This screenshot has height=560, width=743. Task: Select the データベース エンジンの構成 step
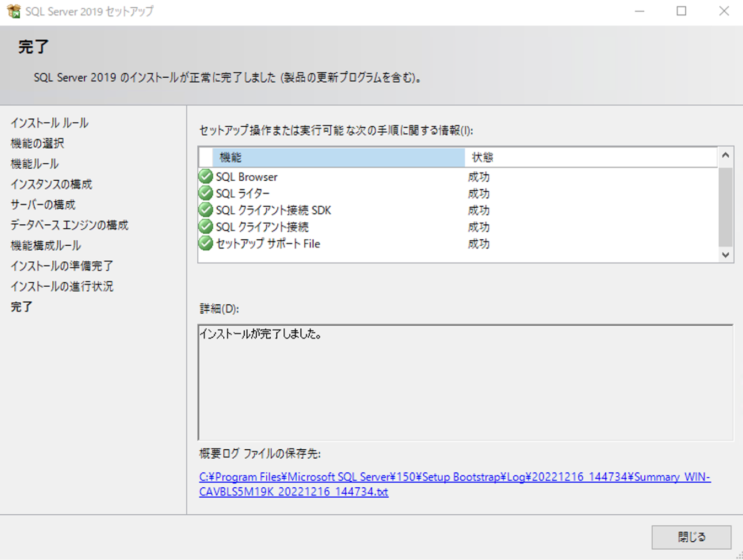click(69, 225)
